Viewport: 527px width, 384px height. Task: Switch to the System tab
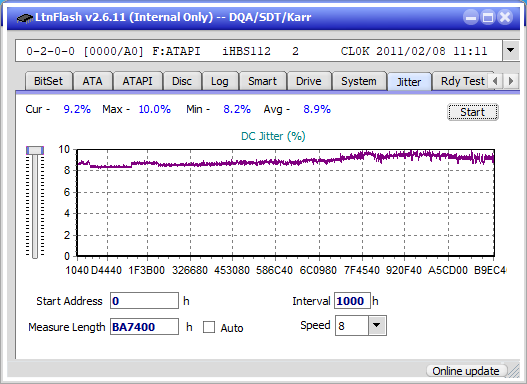[x=359, y=81]
